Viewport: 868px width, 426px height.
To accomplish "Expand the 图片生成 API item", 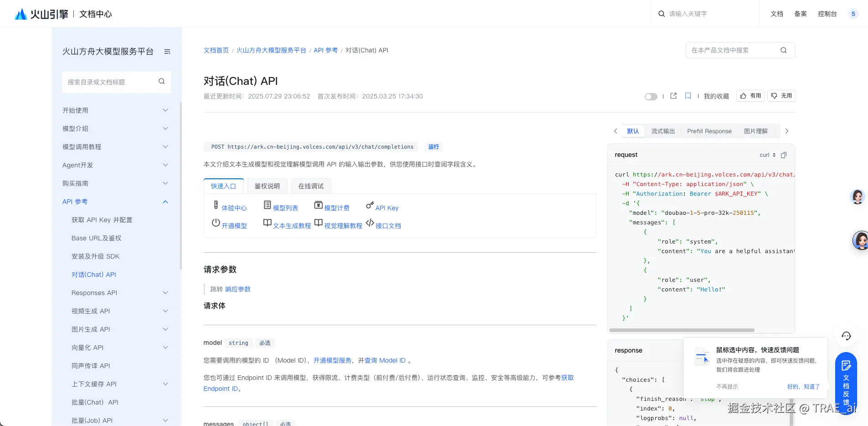I will pyautogui.click(x=165, y=329).
